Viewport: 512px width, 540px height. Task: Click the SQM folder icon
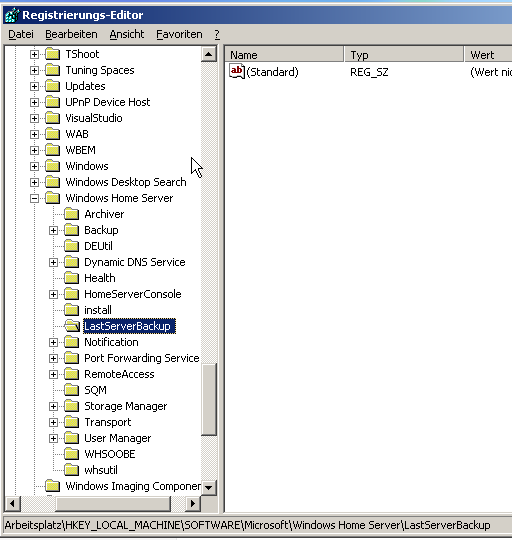coord(72,390)
